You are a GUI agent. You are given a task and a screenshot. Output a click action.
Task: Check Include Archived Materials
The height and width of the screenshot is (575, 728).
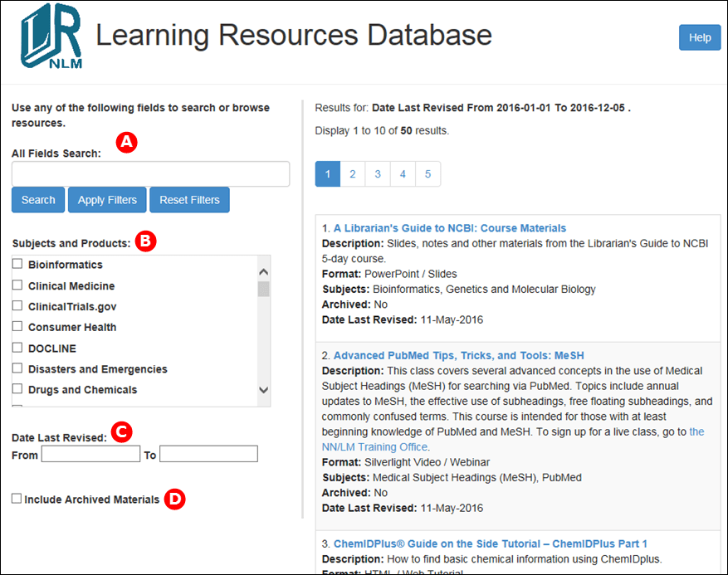coord(15,497)
